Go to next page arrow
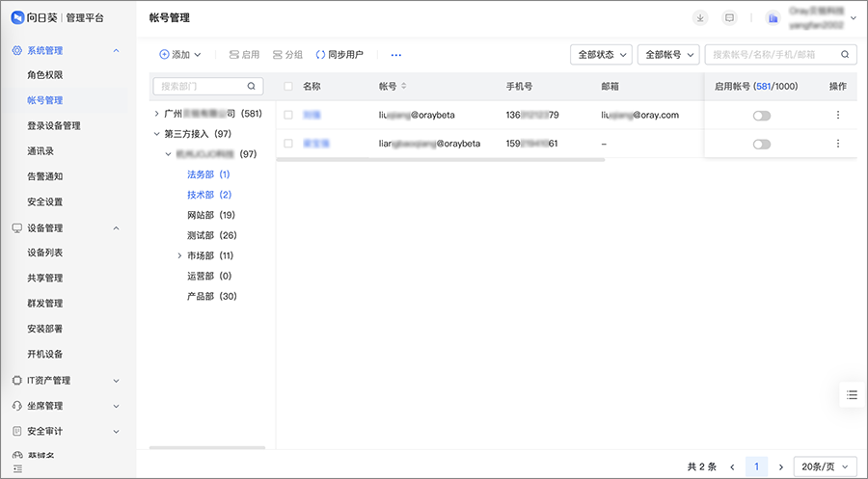This screenshot has width=868, height=479. pyautogui.click(x=781, y=466)
